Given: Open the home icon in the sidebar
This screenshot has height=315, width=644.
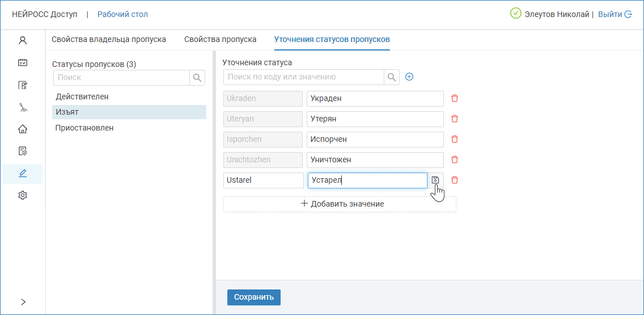Looking at the screenshot, I should 23,129.
